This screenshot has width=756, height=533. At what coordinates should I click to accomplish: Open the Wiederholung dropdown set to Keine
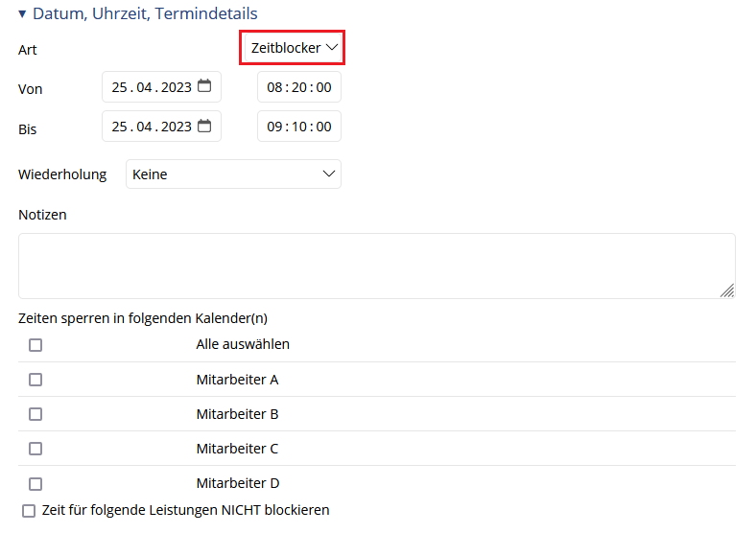233,174
